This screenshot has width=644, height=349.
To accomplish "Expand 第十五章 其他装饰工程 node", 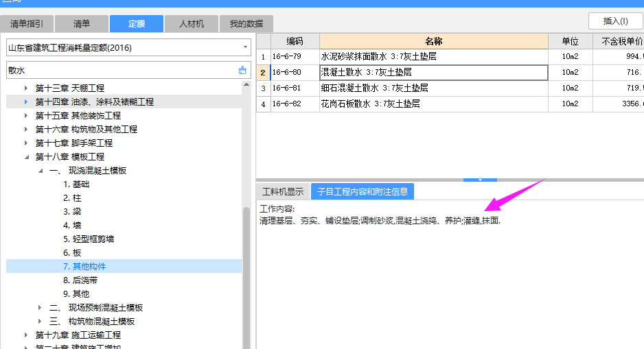I will click(x=26, y=115).
